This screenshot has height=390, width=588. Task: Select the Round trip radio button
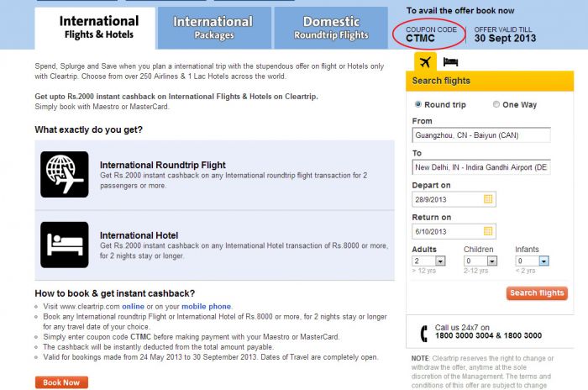pyautogui.click(x=418, y=104)
